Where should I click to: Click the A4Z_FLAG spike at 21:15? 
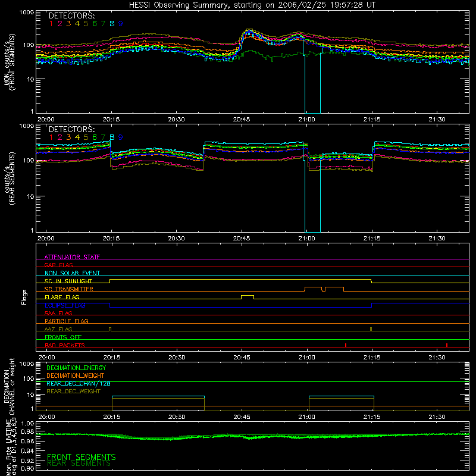[x=371, y=329]
